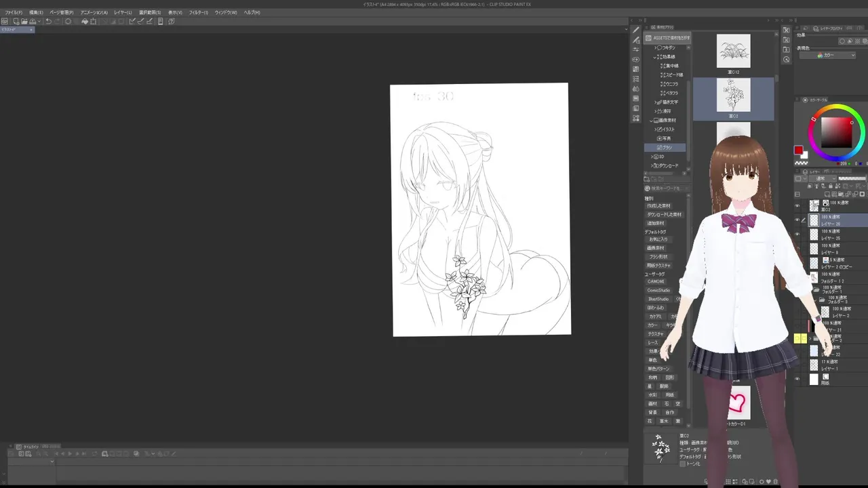The height and width of the screenshot is (488, 868).
Task: Select 写真 in material tree
Action: pos(665,138)
